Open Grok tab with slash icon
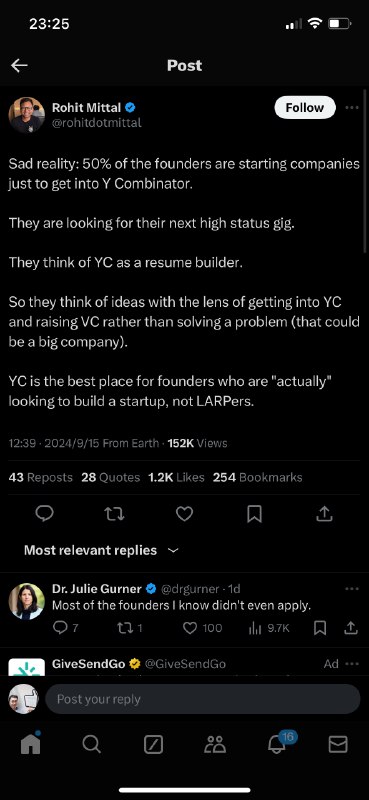Image resolution: width=369 pixels, height=800 pixels. (x=153, y=745)
